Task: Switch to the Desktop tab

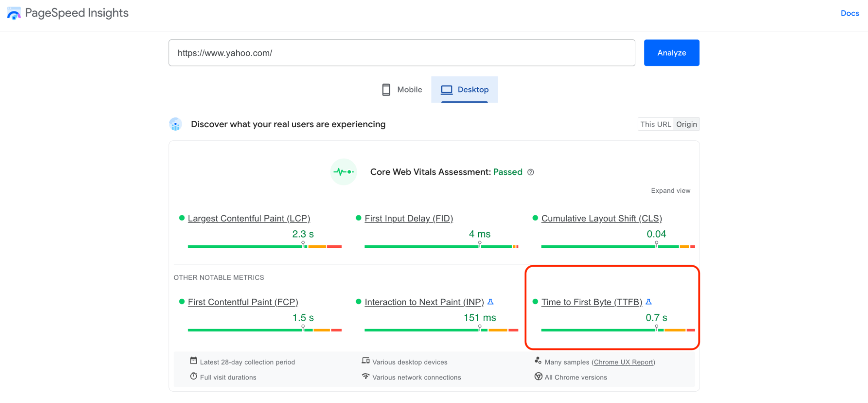Action: (x=464, y=89)
